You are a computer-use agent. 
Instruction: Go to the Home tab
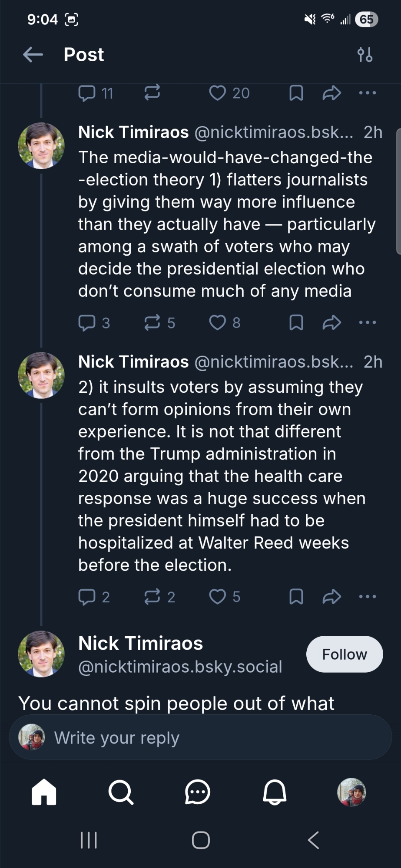[x=44, y=792]
